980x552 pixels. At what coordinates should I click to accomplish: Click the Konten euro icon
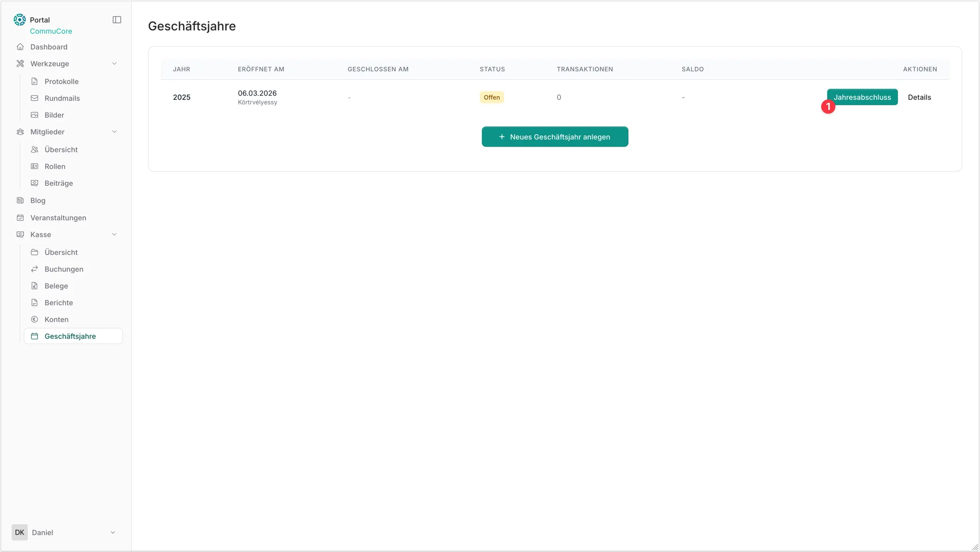point(35,319)
